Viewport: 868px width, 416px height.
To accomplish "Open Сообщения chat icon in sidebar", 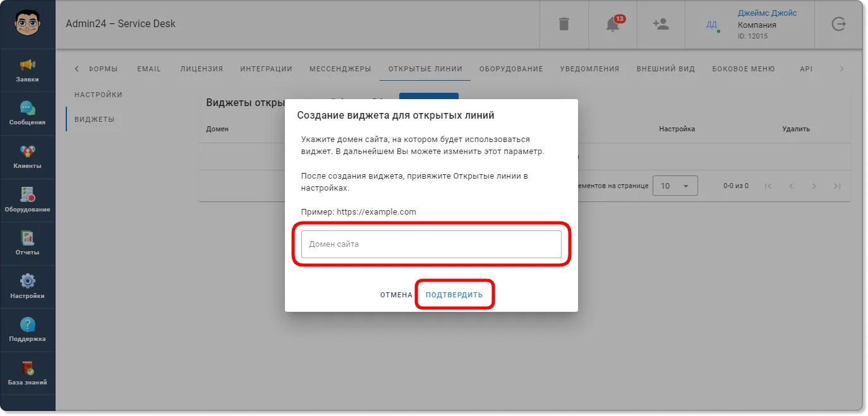I will (x=27, y=108).
